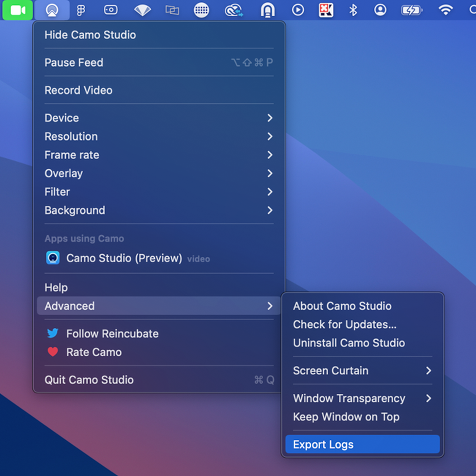Expand the Overlay submenu chevron
Viewport: 476px width, 476px height.
270,173
